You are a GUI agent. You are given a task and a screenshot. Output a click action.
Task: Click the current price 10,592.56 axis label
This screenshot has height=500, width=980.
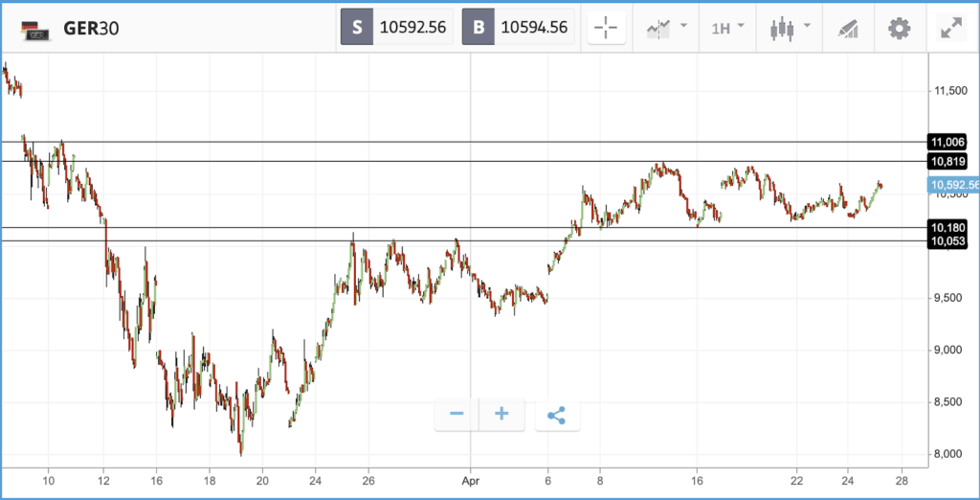(x=954, y=185)
